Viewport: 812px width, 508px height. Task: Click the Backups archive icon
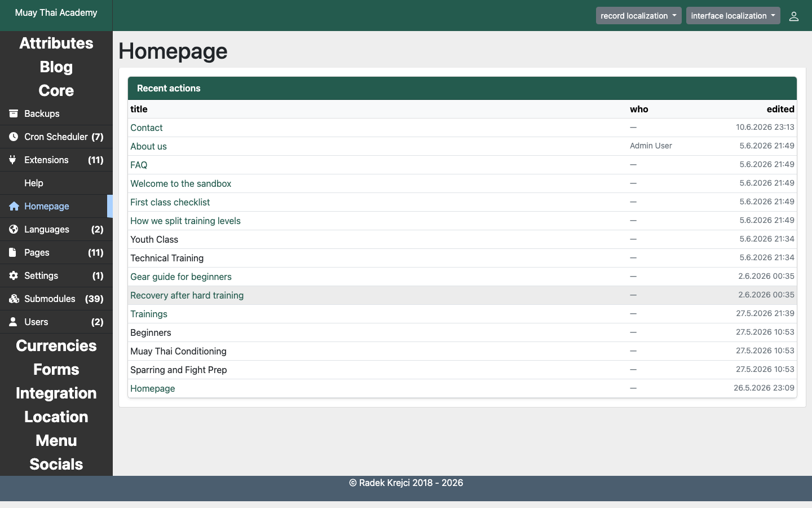(14, 113)
